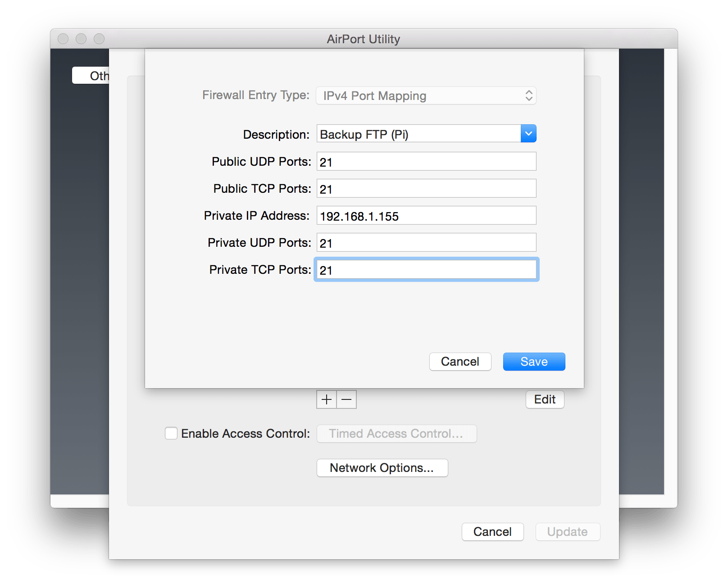Screen dimensions: 728x580
Task: Open Network Options dialog
Action: [382, 468]
